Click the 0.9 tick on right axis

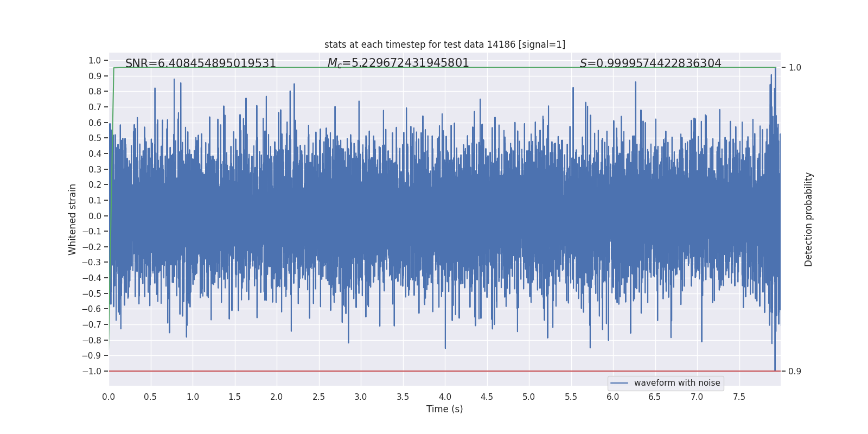pos(795,371)
